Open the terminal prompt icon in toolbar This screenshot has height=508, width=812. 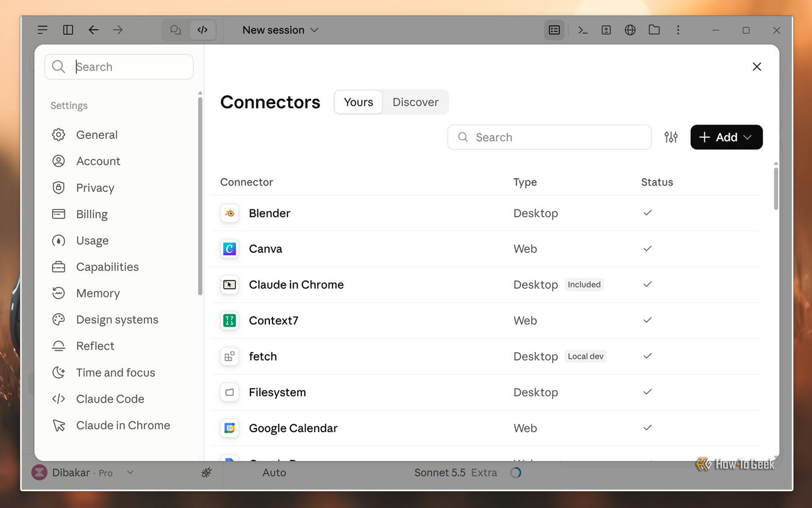click(582, 29)
